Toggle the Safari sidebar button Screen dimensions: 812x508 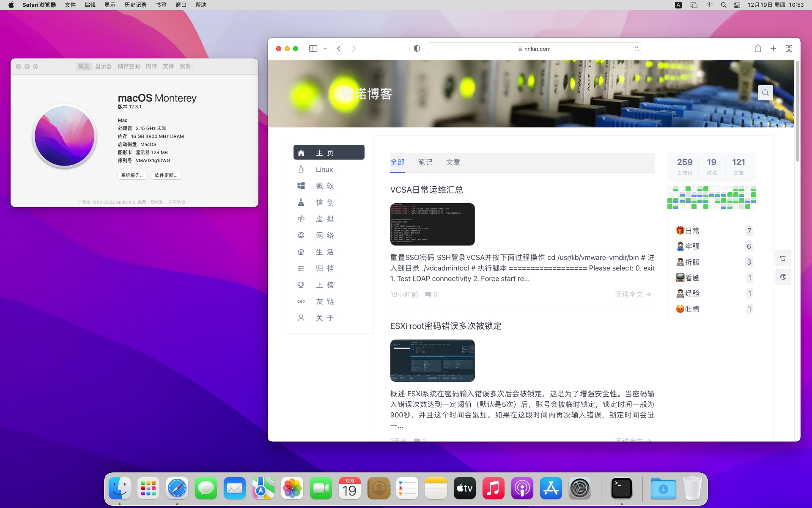tap(313, 49)
